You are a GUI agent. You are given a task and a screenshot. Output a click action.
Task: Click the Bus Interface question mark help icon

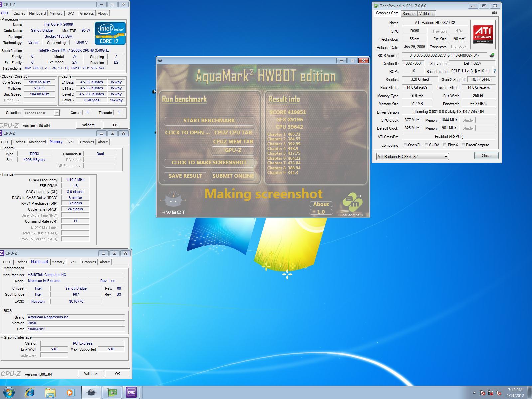point(495,71)
